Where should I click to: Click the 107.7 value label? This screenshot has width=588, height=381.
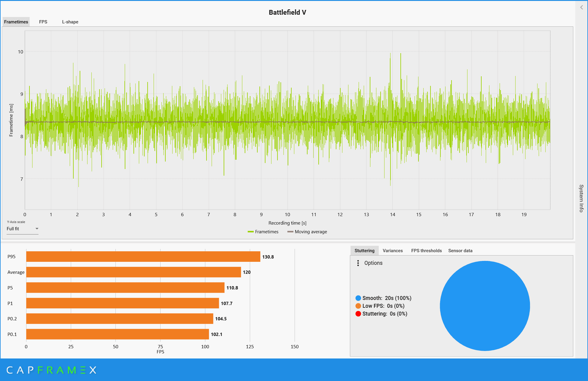tap(227, 304)
